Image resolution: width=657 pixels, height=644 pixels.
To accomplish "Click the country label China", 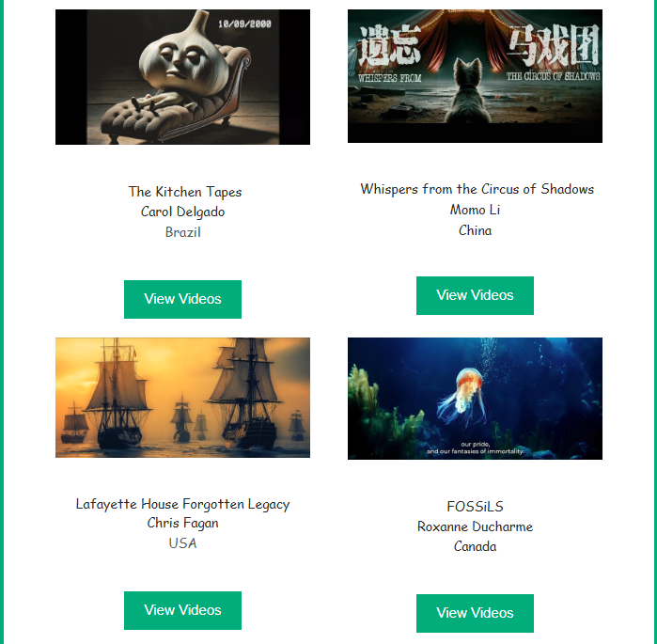I will [x=475, y=230].
